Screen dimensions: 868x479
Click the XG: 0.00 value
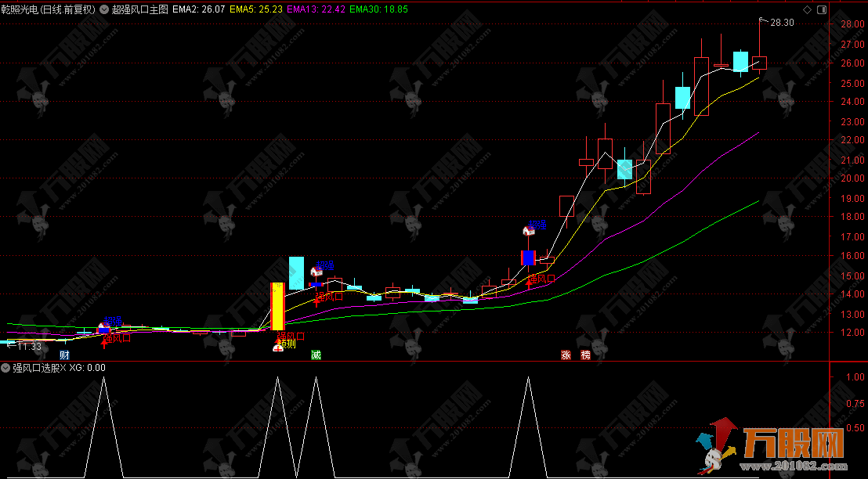coord(88,368)
